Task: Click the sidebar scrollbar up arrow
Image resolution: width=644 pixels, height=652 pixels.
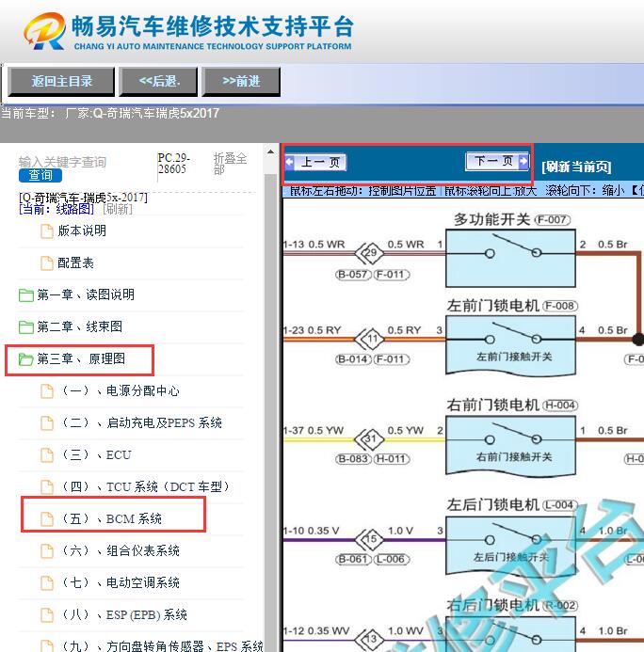Action: pos(270,152)
